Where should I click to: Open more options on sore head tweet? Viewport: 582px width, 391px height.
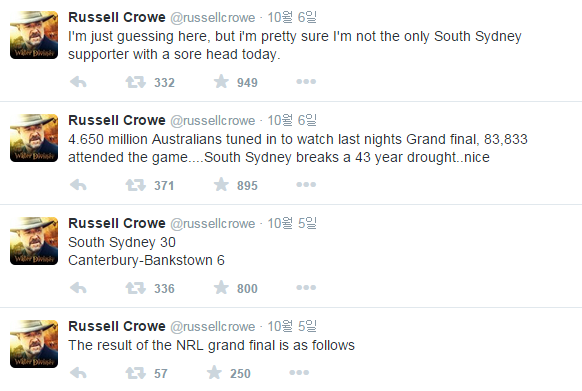(306, 82)
